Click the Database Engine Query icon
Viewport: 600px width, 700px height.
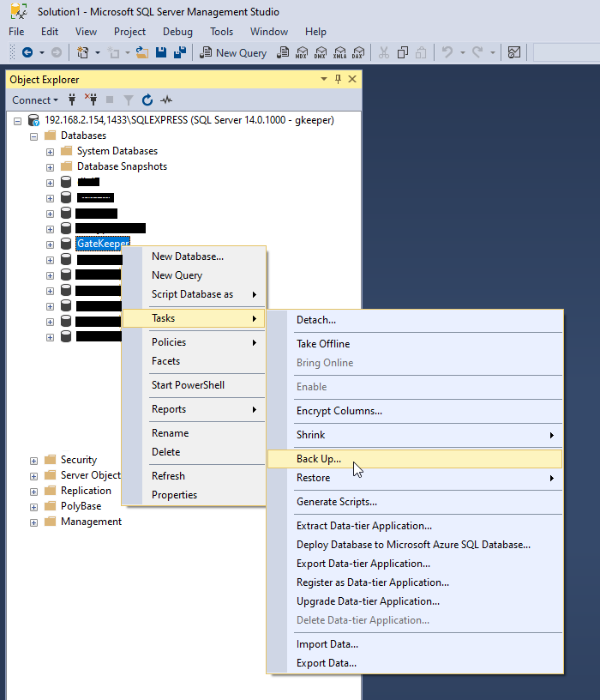[283, 52]
